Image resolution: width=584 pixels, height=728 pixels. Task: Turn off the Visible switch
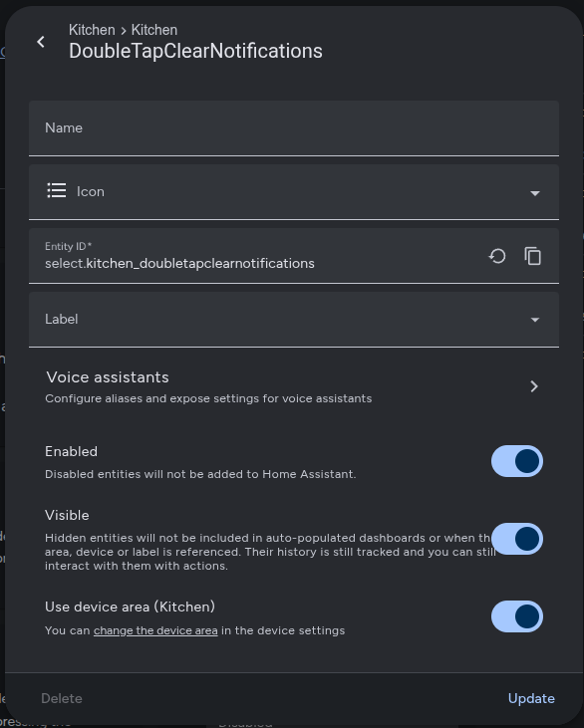coord(516,539)
